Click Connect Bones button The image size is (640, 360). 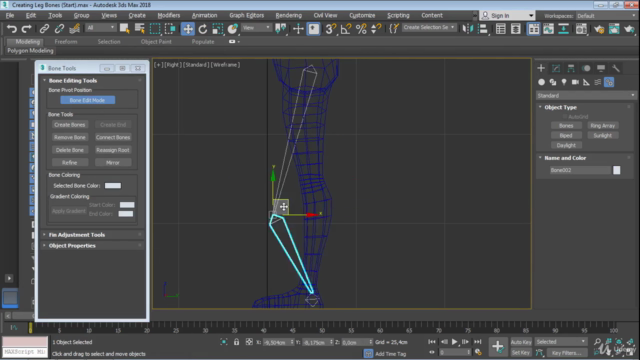(x=113, y=137)
